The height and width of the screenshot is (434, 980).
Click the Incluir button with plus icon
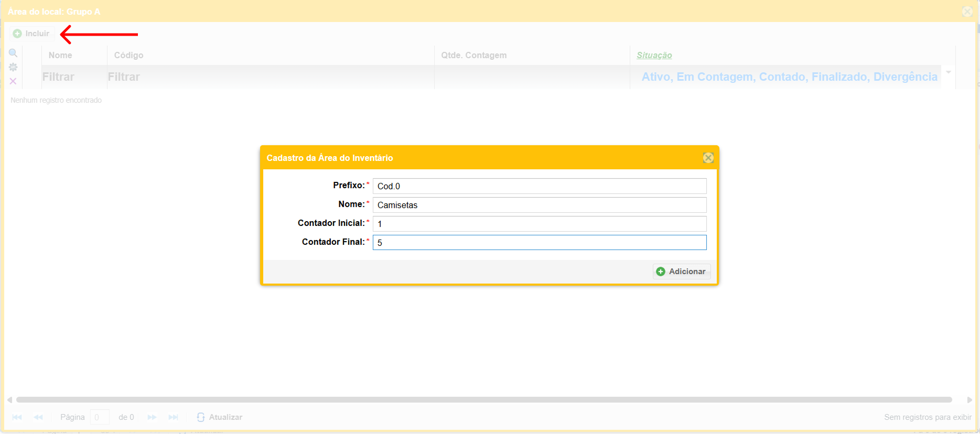(31, 34)
